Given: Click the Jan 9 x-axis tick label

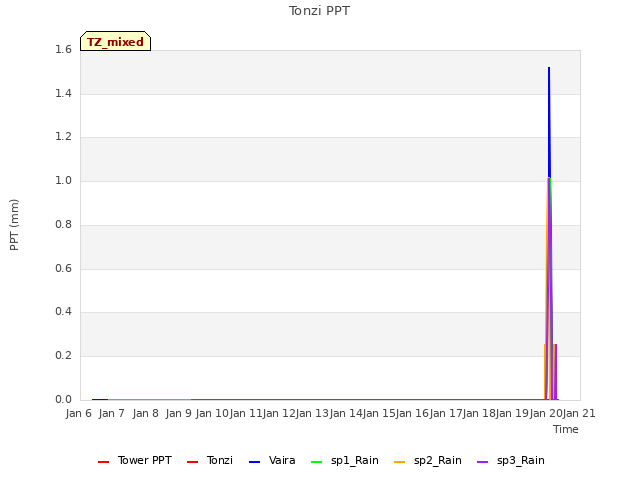Looking at the screenshot, I should (179, 413).
